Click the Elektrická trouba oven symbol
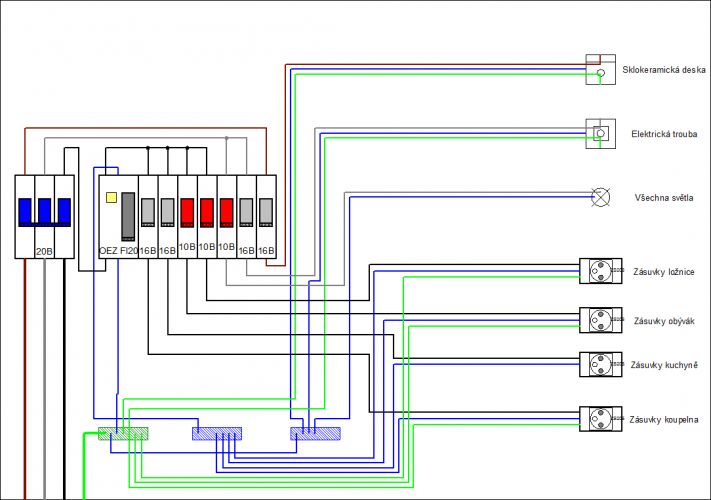The width and height of the screenshot is (711, 500). 600,133
